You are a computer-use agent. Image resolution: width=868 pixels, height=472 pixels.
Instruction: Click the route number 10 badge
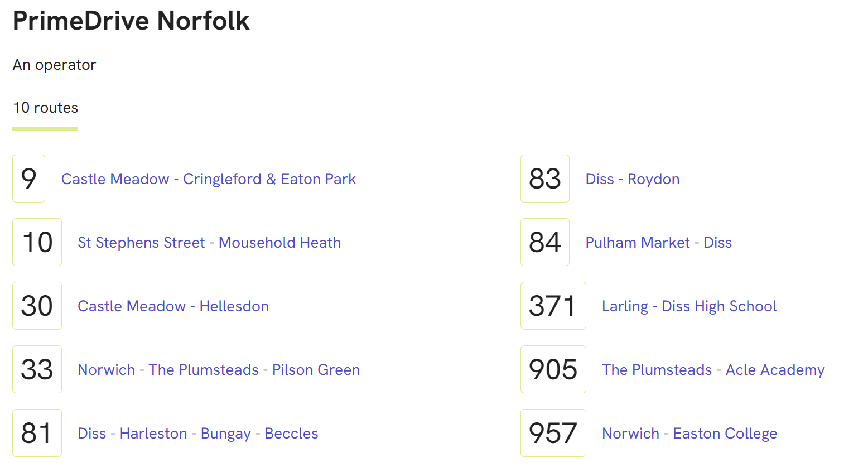coord(37,242)
